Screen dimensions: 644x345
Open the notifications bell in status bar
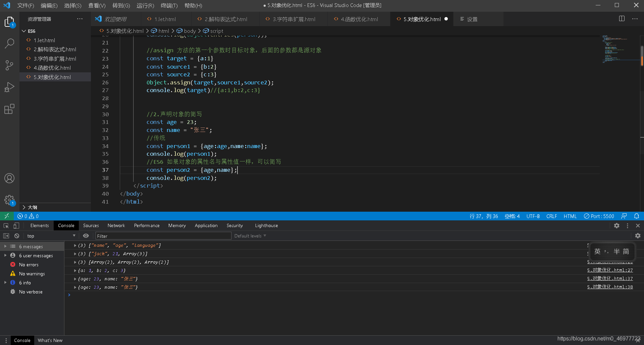coord(637,216)
